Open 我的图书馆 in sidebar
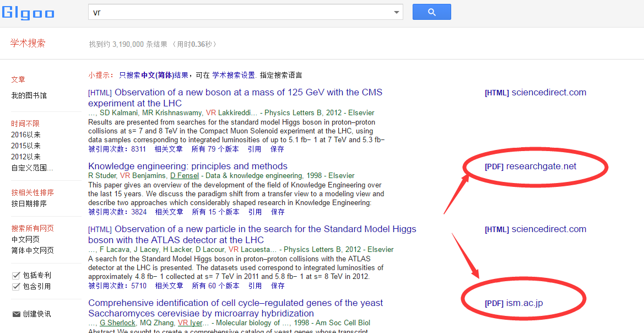Image resolution: width=644 pixels, height=333 pixels. (x=29, y=95)
